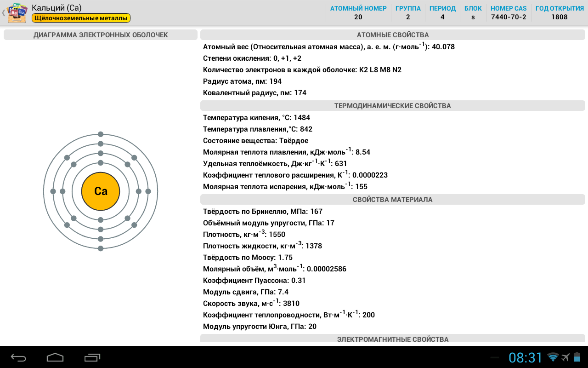This screenshot has width=588, height=368.
Task: Tap the periodic table app icon
Action: [17, 12]
